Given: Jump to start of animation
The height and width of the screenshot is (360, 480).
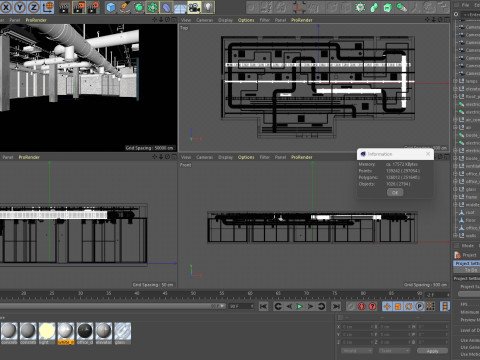Looking at the screenshot, I should point(263,306).
